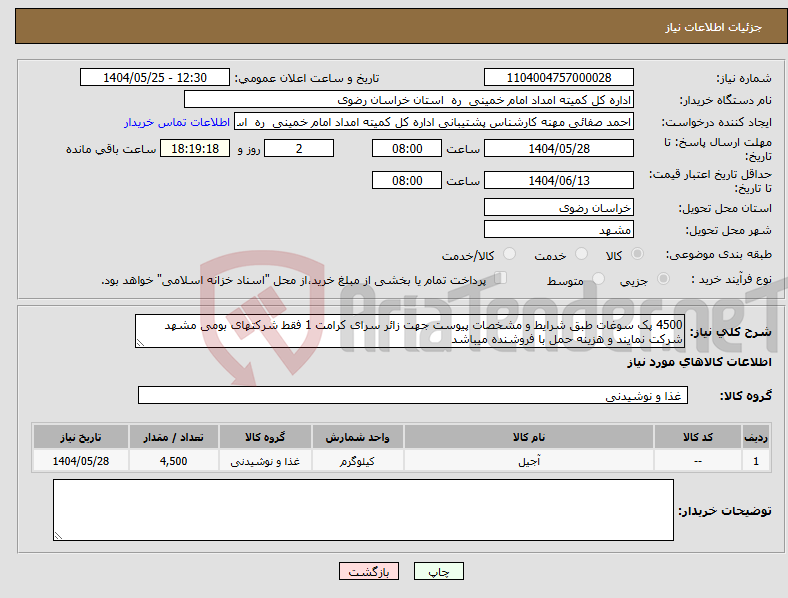This screenshot has height=598, width=788.
Task: Click the نوع فرآیند خرید label
Action: (731, 279)
